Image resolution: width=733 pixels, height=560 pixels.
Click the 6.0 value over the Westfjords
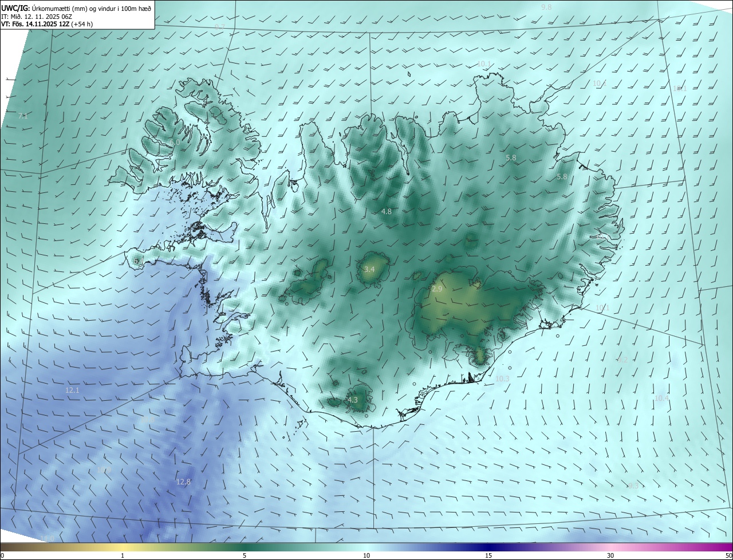click(x=175, y=142)
